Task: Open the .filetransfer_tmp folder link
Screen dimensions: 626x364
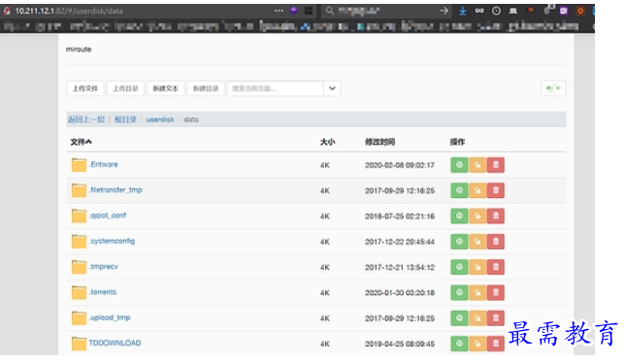Action: coord(115,190)
